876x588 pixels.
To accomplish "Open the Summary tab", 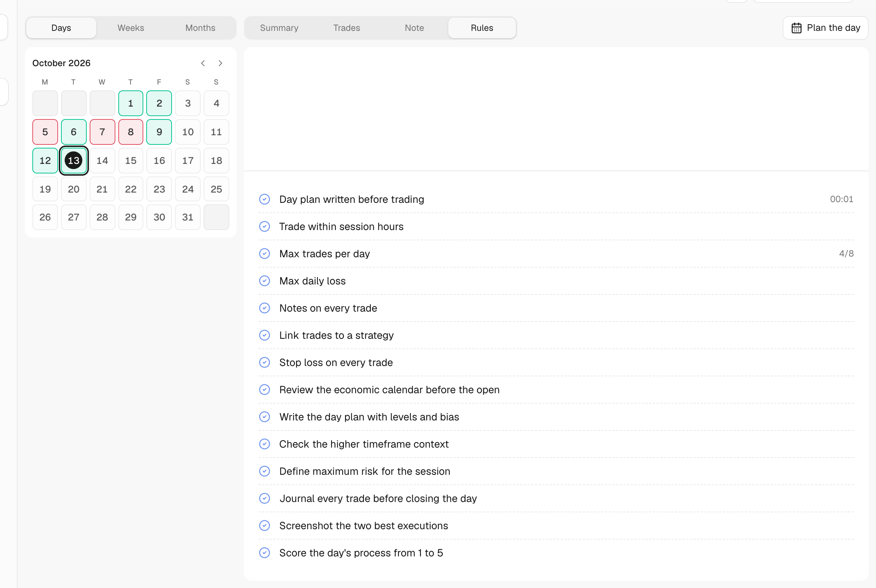I will pos(279,28).
